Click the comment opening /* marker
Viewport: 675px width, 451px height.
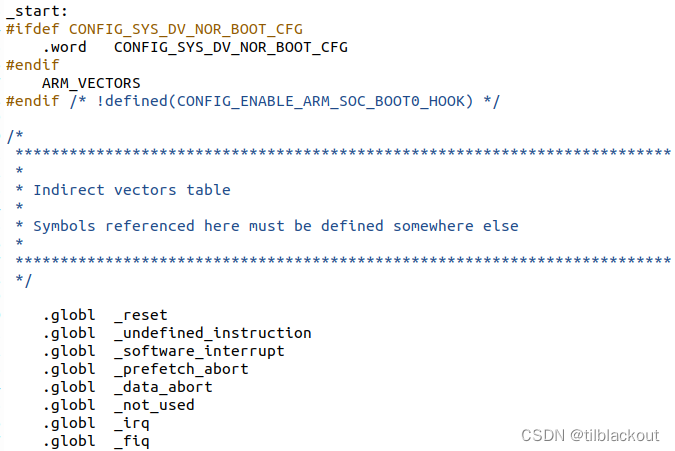point(15,136)
